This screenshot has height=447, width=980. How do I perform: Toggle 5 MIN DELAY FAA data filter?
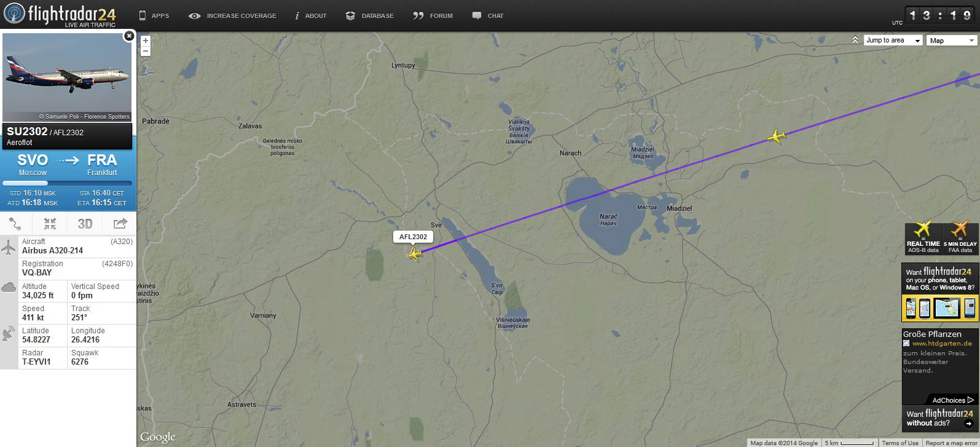[x=960, y=238]
